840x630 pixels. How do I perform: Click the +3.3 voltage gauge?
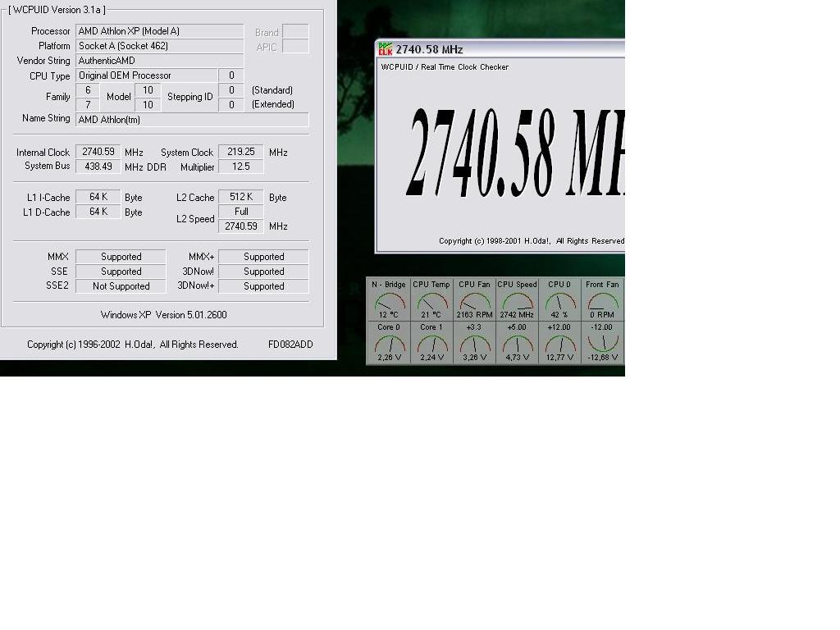[474, 342]
